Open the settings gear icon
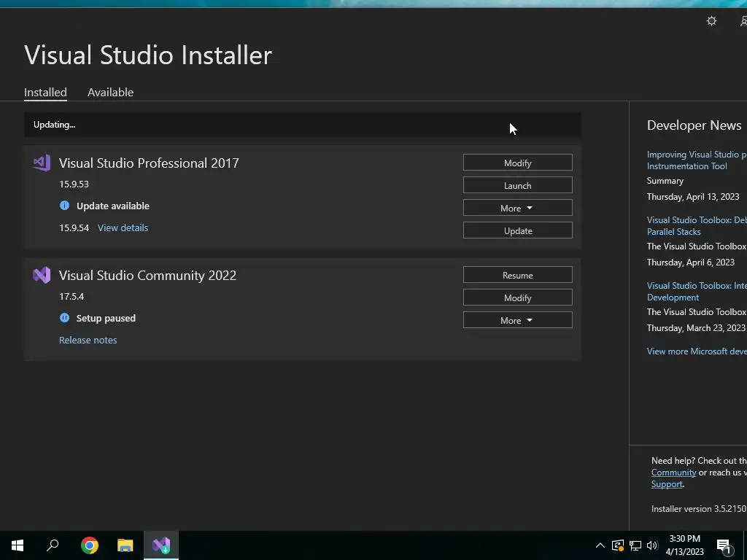 coord(711,21)
